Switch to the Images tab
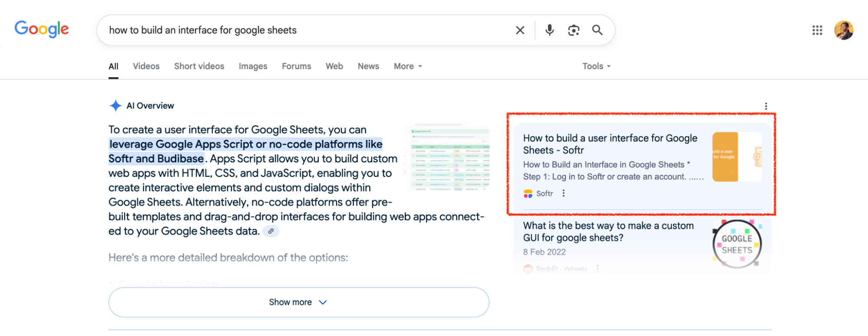 click(253, 66)
